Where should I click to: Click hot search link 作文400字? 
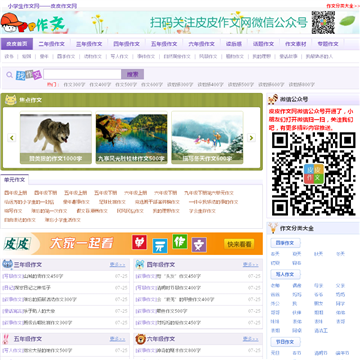point(100,85)
